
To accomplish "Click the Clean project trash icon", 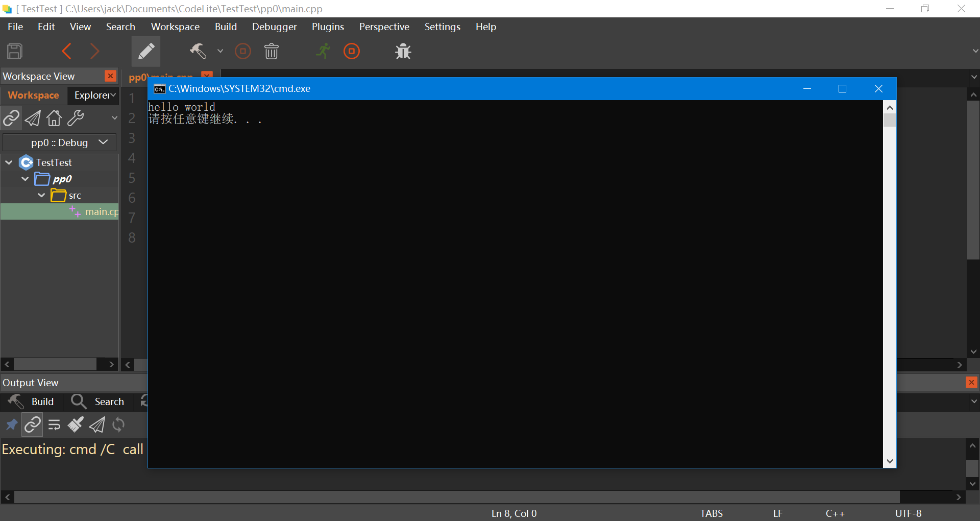I will [x=271, y=52].
